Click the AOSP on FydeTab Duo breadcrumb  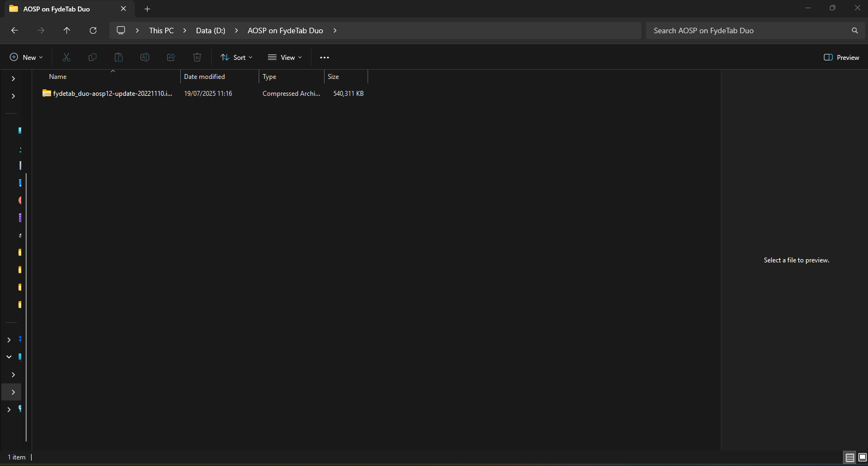[x=285, y=30]
